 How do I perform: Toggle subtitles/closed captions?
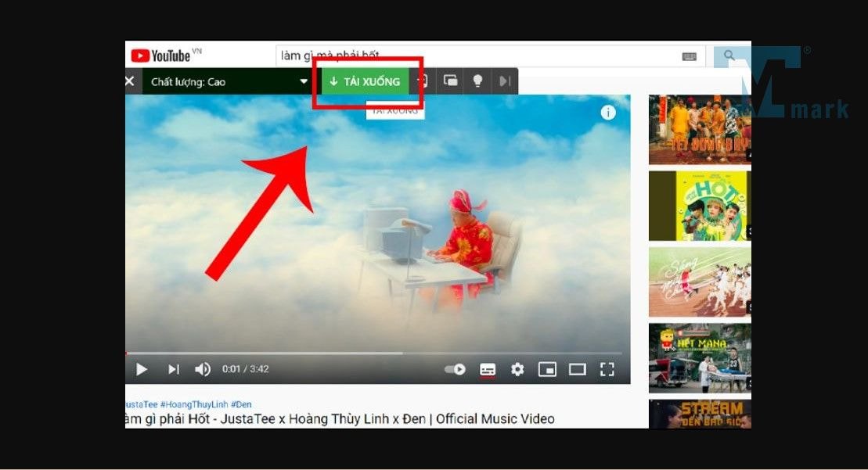click(488, 369)
